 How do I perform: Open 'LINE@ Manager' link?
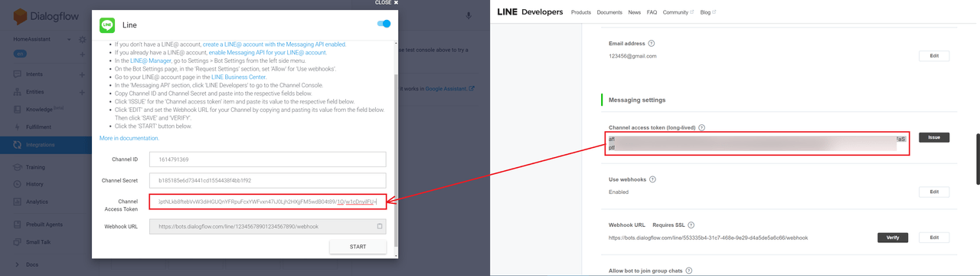[151, 61]
